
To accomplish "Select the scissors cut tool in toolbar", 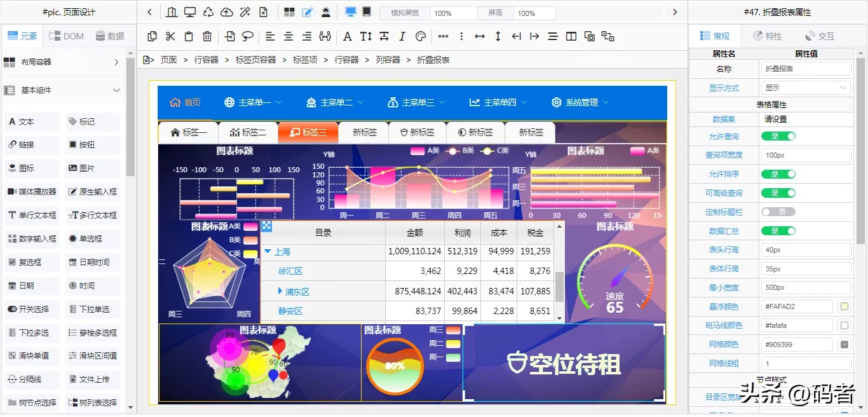I will click(170, 36).
